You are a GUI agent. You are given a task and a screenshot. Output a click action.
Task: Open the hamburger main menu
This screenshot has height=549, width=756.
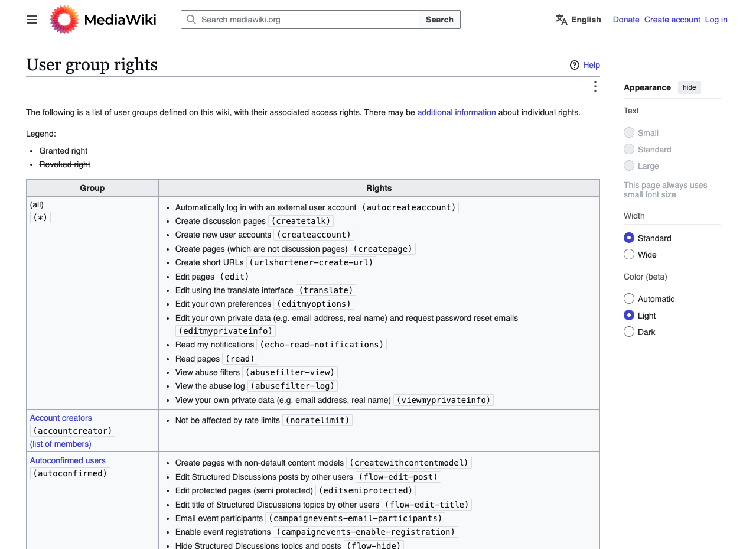coord(32,20)
